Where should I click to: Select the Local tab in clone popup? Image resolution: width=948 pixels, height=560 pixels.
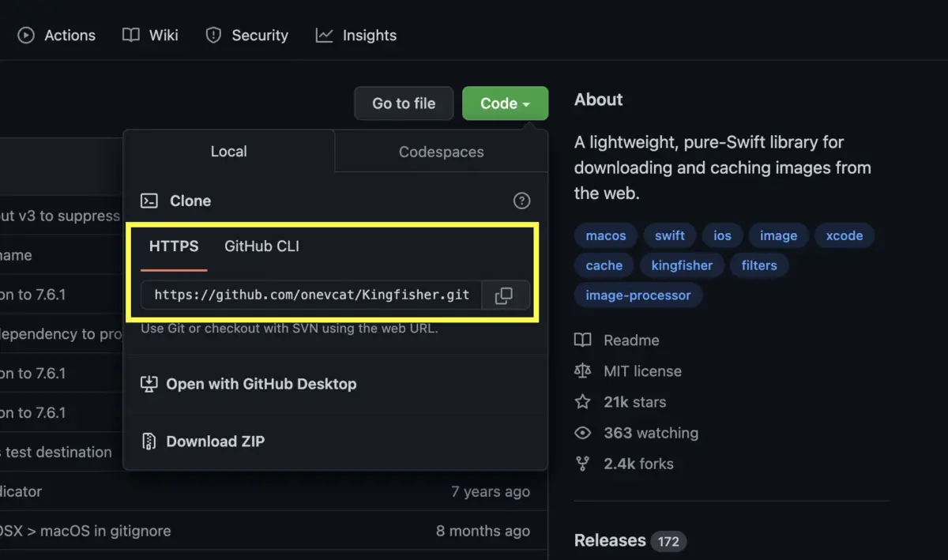click(x=229, y=152)
